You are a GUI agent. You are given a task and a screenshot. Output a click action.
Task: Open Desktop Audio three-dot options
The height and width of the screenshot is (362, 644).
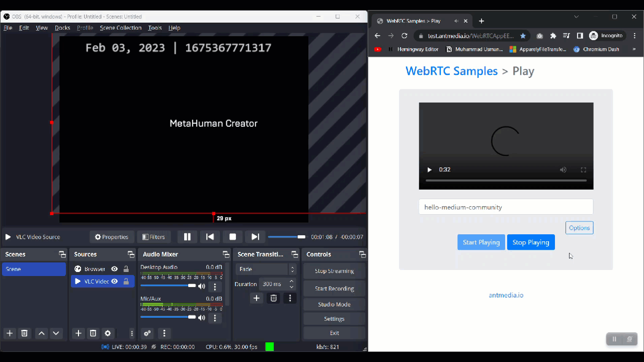[x=215, y=287]
